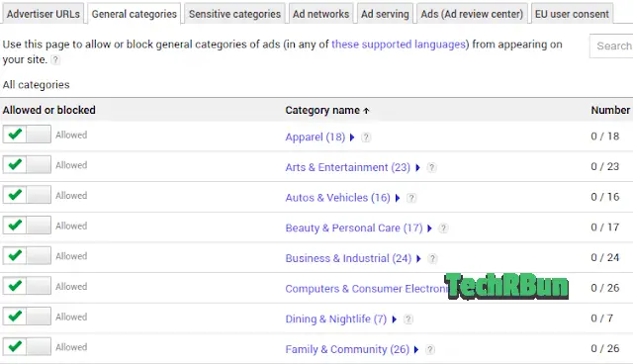The width and height of the screenshot is (633, 364).
Task: Open the help icon beside Autos & Vehicles
Action: [x=411, y=198]
